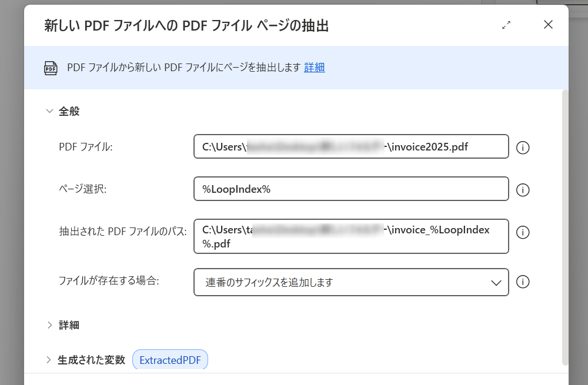Expand the dialog using the resize arrows icon
This screenshot has height=385, width=588.
coord(506,25)
